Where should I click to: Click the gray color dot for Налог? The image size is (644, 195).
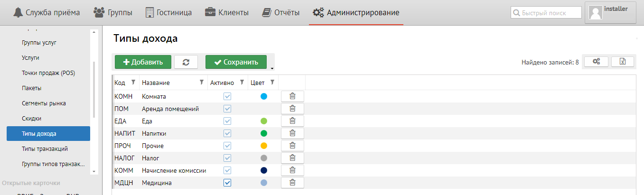pos(264,158)
